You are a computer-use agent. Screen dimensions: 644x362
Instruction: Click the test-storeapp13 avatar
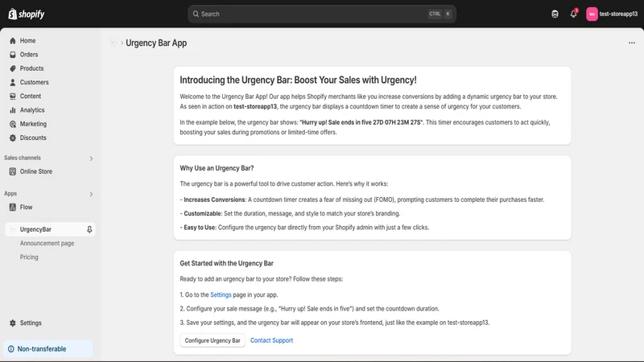pos(592,14)
